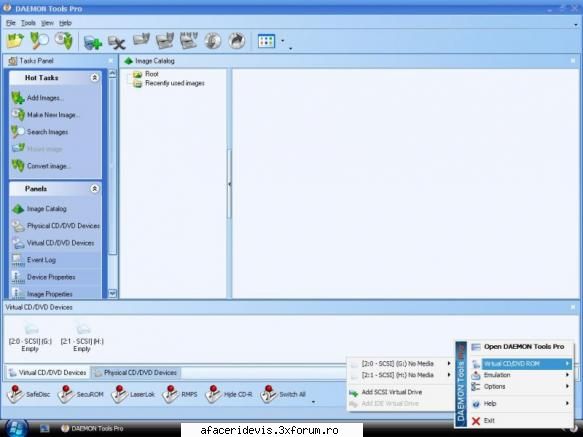Close the Image Catalog panel
This screenshot has width=583, height=437.
573,60
